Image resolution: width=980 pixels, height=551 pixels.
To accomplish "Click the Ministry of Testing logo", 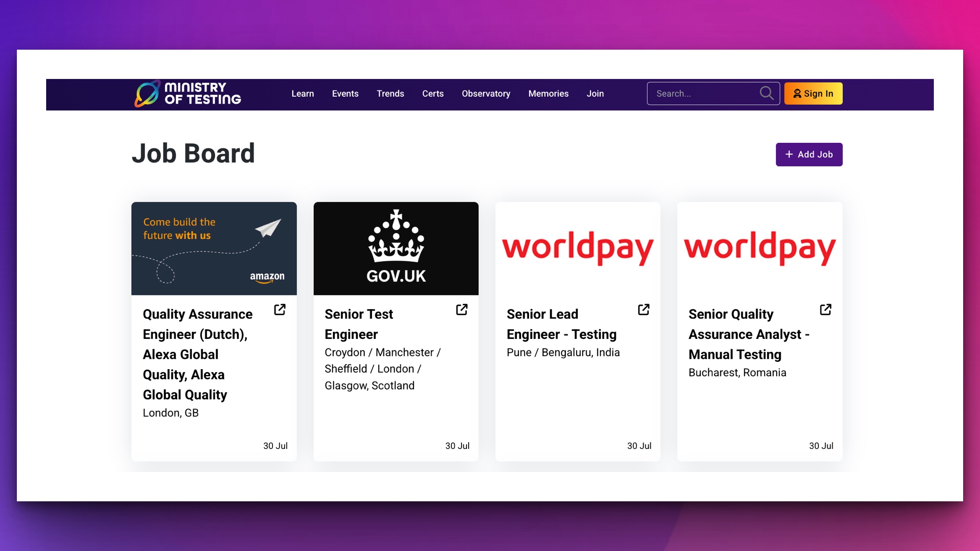I will (188, 94).
